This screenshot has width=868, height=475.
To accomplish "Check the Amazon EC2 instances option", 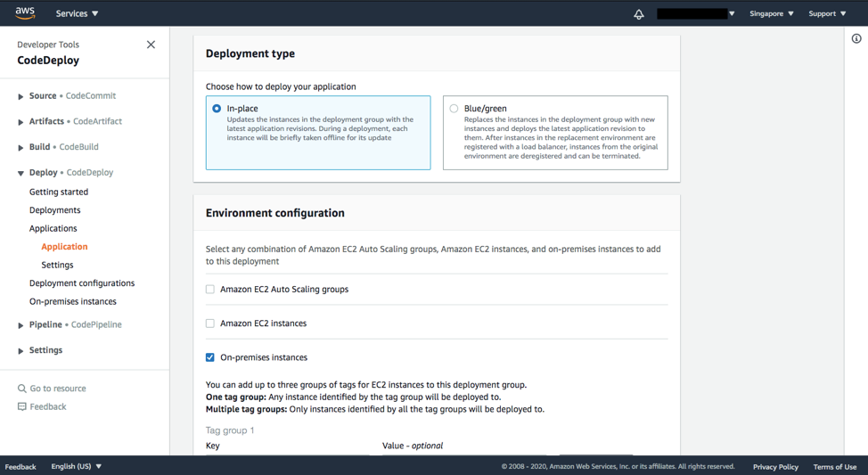I will point(209,323).
